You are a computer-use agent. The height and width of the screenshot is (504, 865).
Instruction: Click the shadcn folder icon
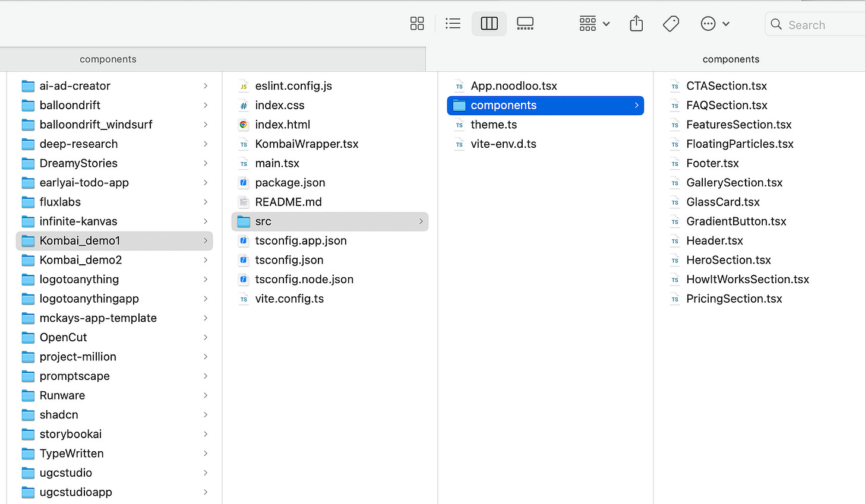tap(28, 415)
